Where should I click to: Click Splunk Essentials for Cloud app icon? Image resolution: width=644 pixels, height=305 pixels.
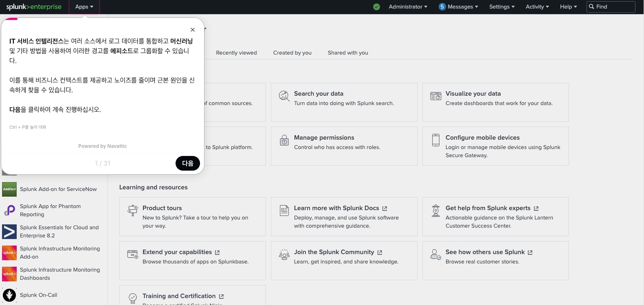click(9, 232)
